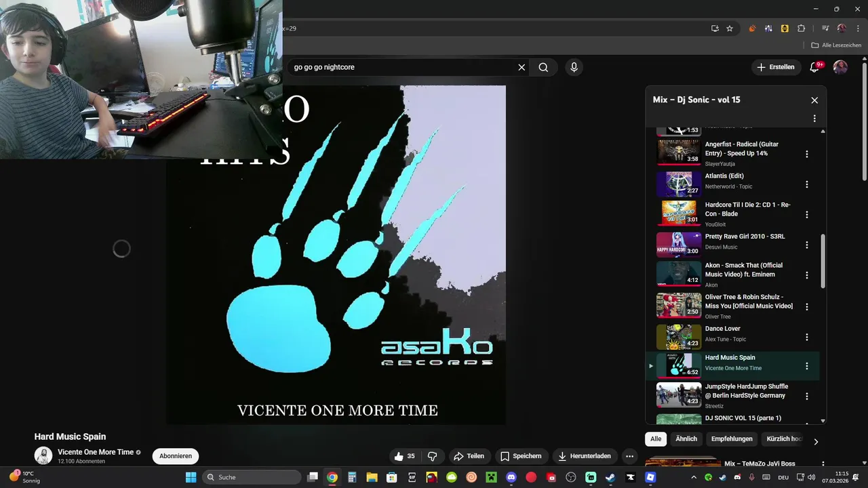Open Discord from the taskbar
Screen dimensions: 868x488
[511, 477]
